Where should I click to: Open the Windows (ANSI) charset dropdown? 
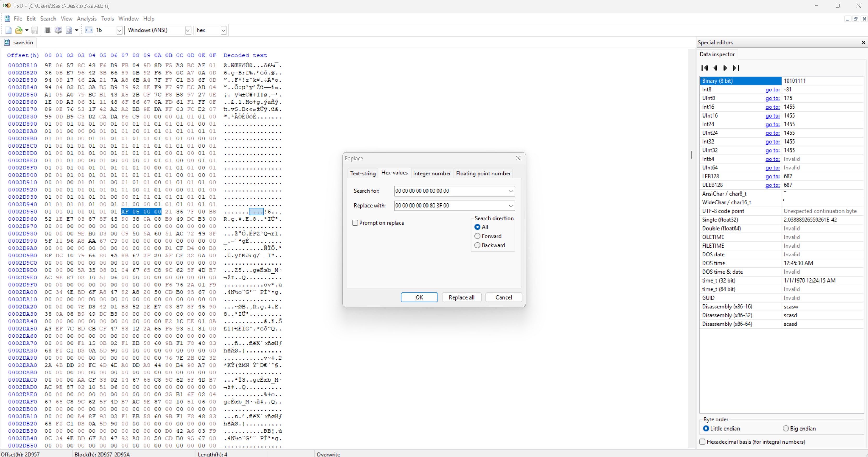pos(188,30)
